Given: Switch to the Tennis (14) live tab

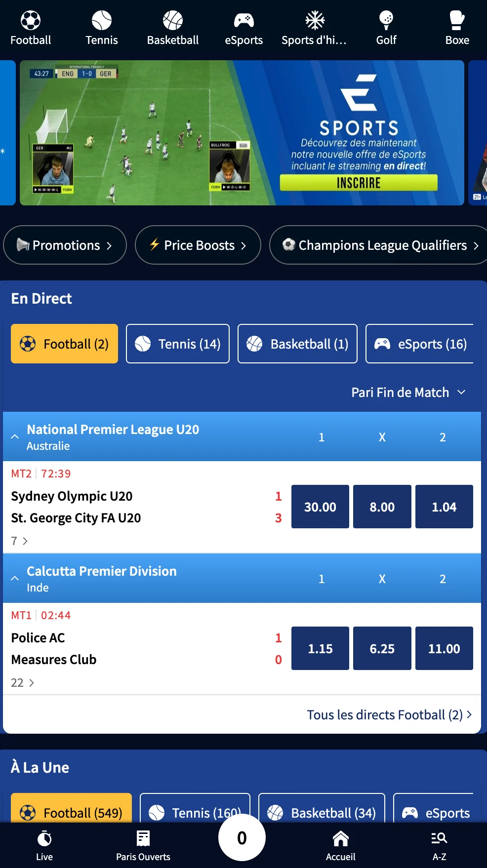Looking at the screenshot, I should coord(178,344).
